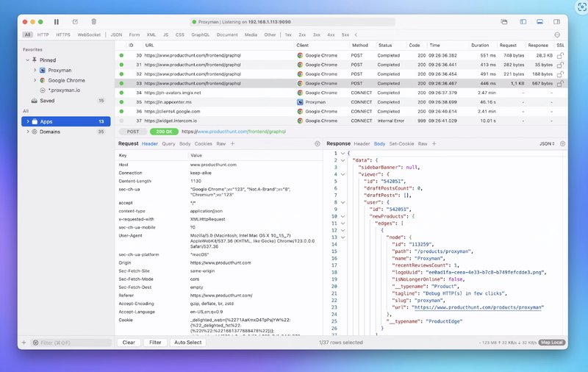Expand the Domains tree item

coord(28,132)
